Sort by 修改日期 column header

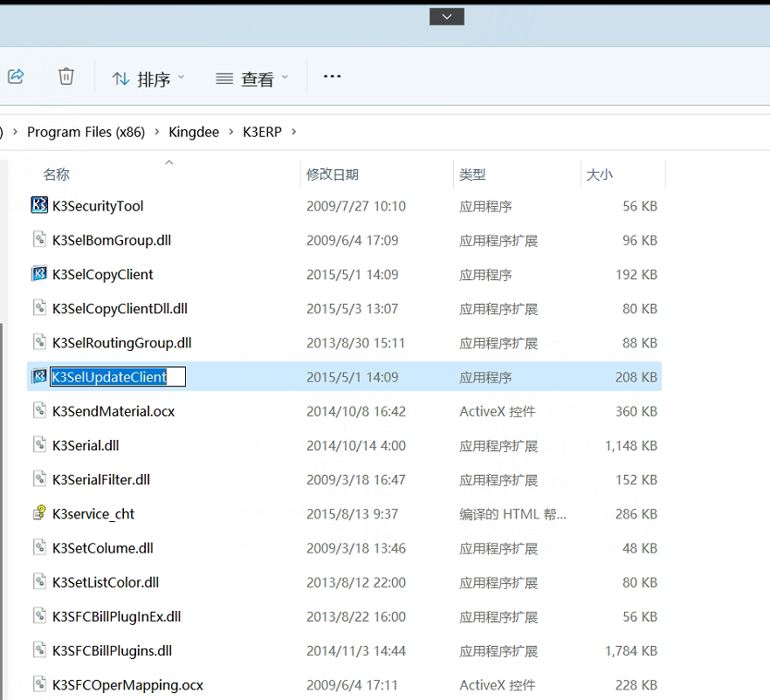pos(333,175)
